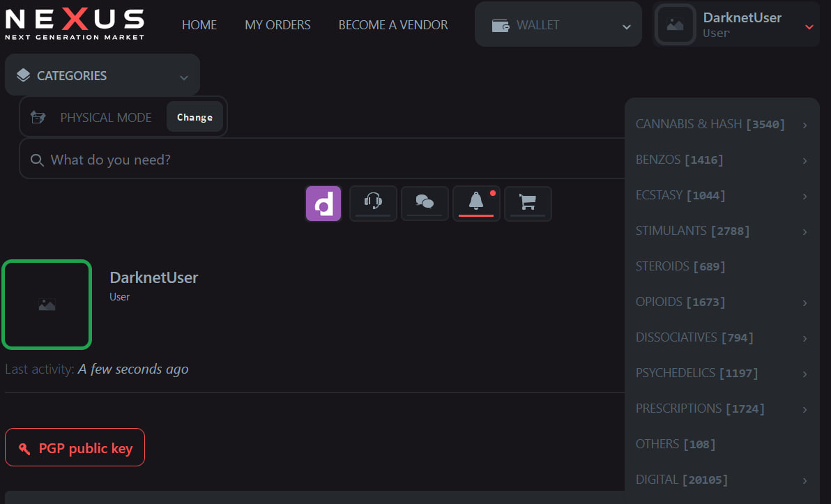Open the messages chat icon
This screenshot has height=504, width=831.
[425, 203]
